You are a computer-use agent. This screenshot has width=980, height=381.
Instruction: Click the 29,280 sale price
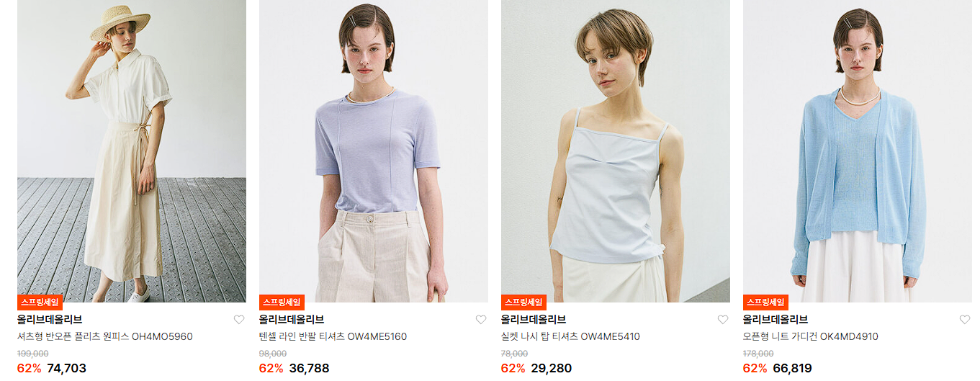[x=551, y=369]
